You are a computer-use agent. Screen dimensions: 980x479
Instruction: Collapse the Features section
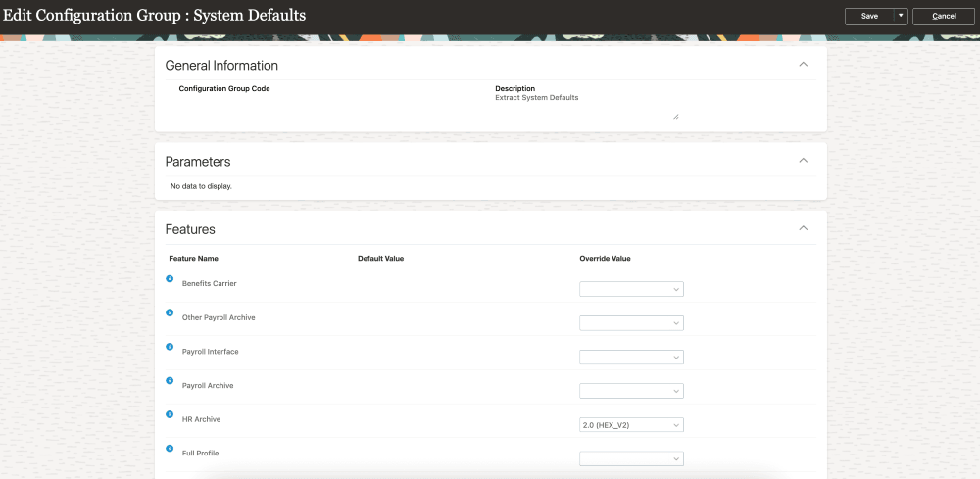[x=804, y=228]
